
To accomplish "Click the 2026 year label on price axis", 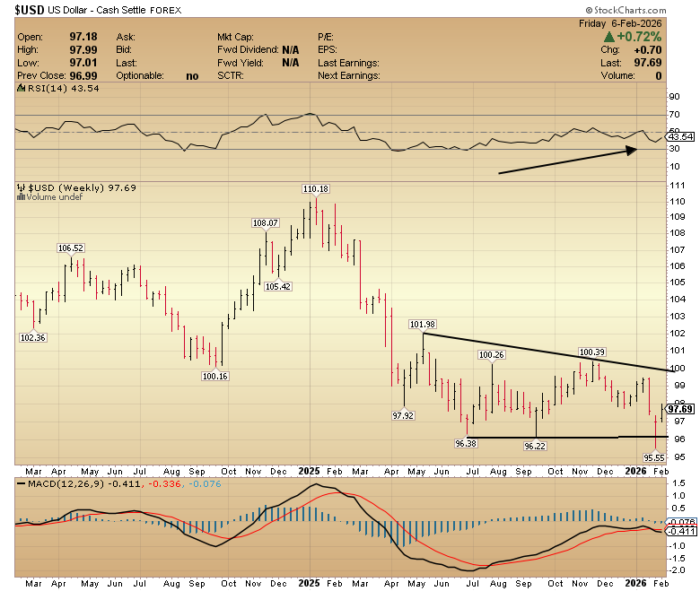I will point(635,471).
